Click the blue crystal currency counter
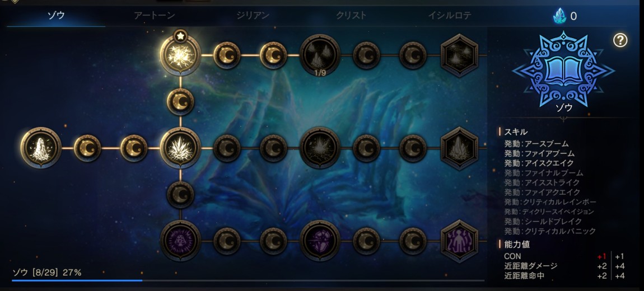Screen dimensions: 644x291 [x=565, y=16]
